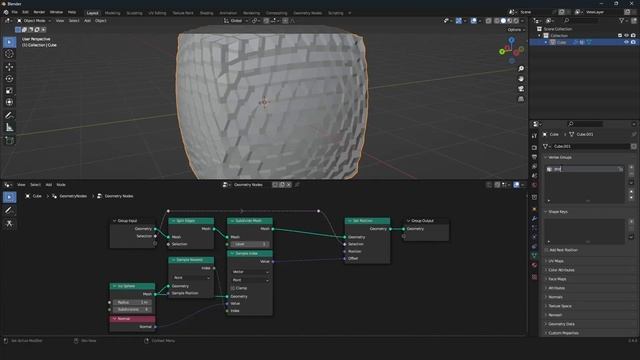Click the pan hand icon in viewport
Viewport: 640px width, 360px height.
pos(521,79)
